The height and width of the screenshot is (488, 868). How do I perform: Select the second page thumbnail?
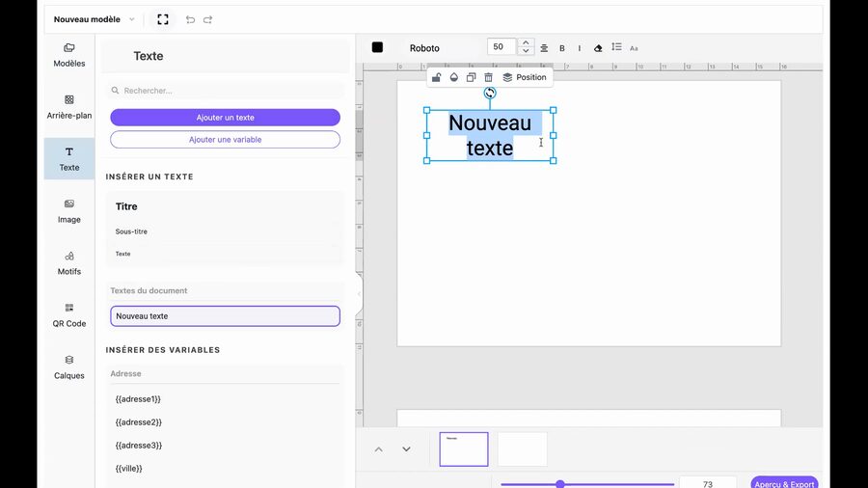523,449
